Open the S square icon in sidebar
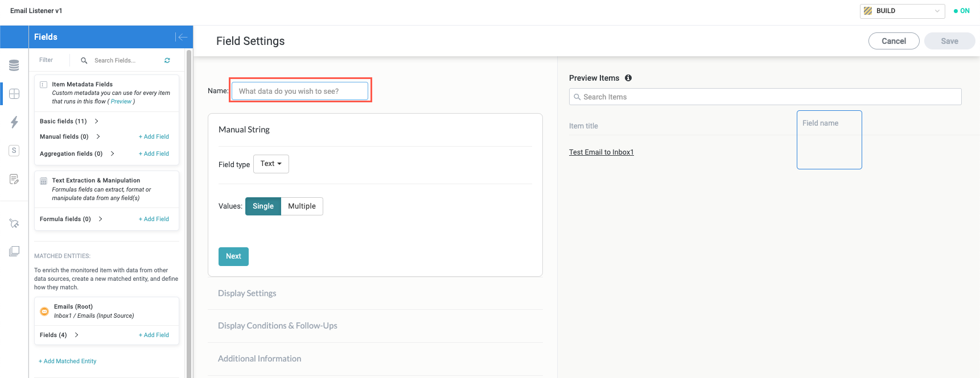 point(14,151)
